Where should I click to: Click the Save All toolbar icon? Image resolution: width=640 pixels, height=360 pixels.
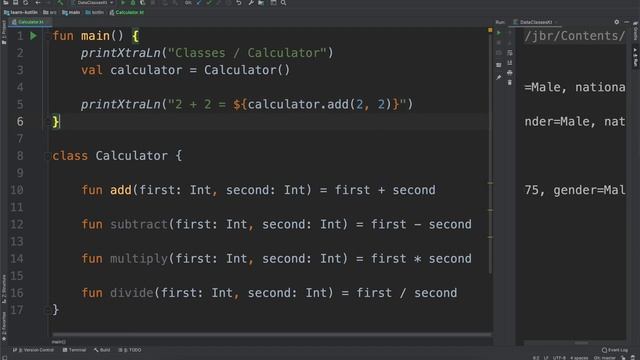[16, 2]
